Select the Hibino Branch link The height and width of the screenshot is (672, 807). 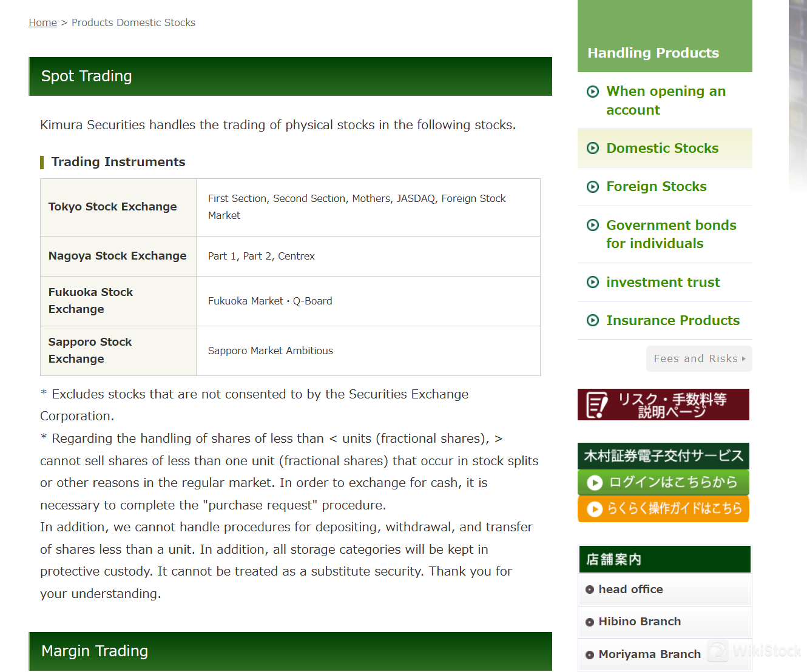[x=639, y=622]
